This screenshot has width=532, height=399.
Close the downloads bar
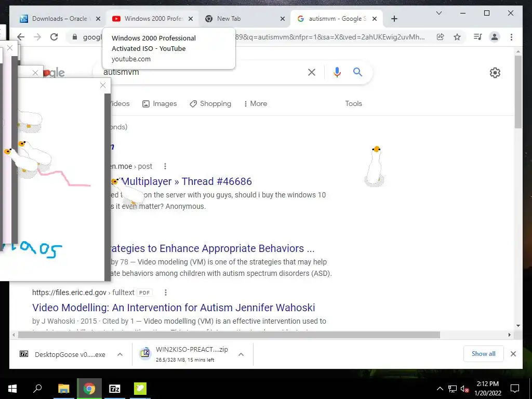click(513, 354)
